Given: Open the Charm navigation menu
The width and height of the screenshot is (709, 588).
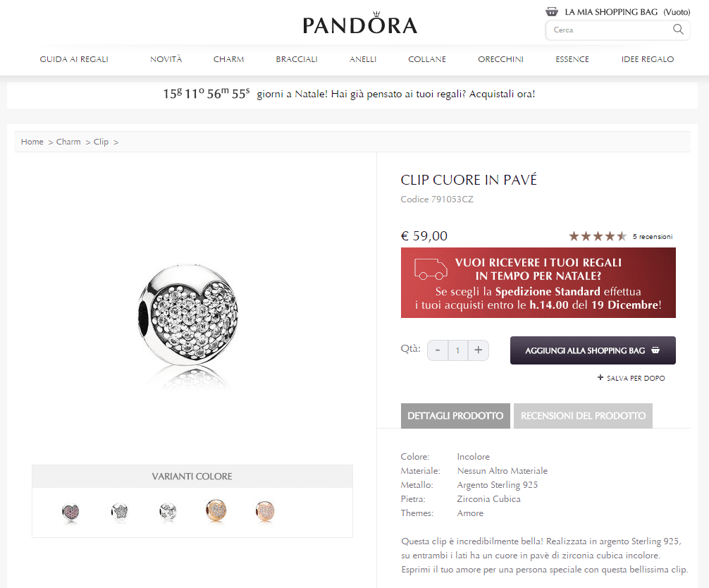Looking at the screenshot, I should (228, 59).
